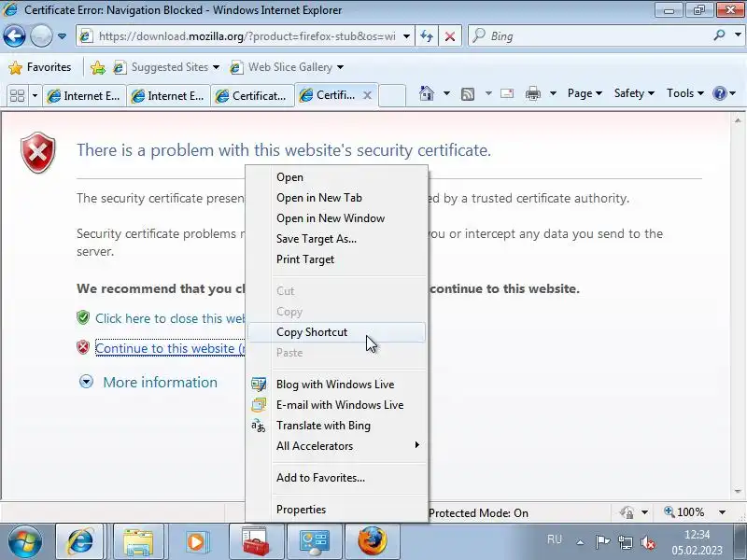
Task: Open the Tools menu
Action: [x=685, y=93]
